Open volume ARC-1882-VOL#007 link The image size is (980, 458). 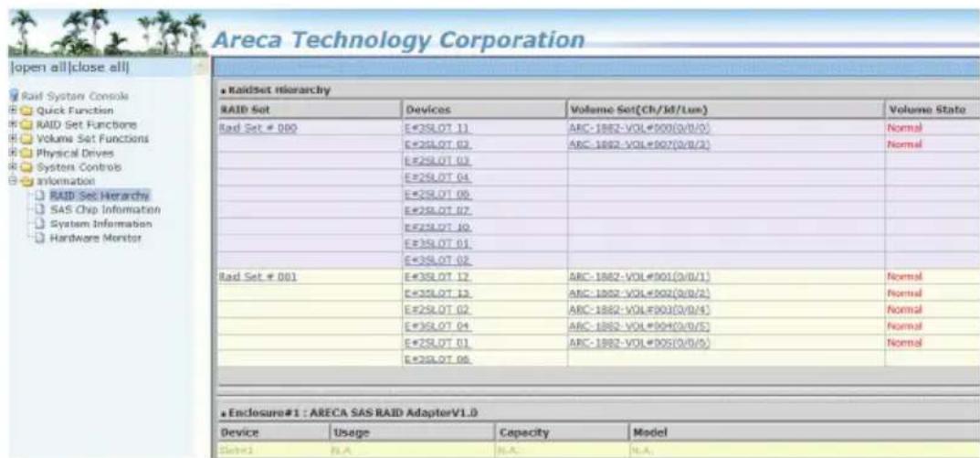pyautogui.click(x=640, y=144)
